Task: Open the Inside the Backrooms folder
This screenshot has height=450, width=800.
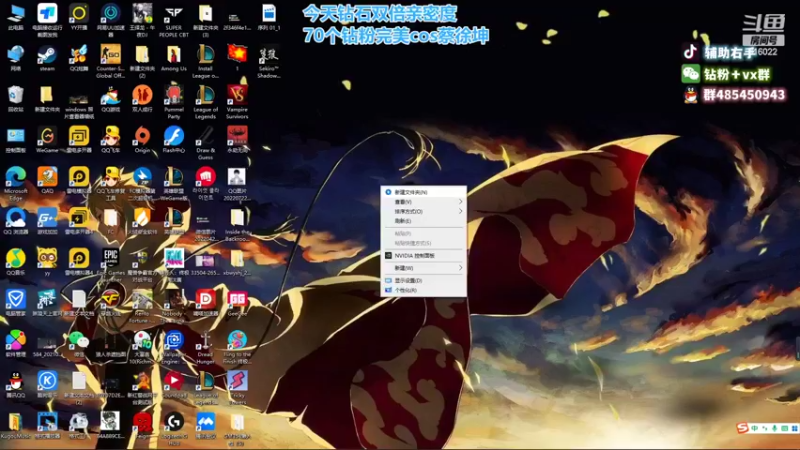Action: point(237,224)
